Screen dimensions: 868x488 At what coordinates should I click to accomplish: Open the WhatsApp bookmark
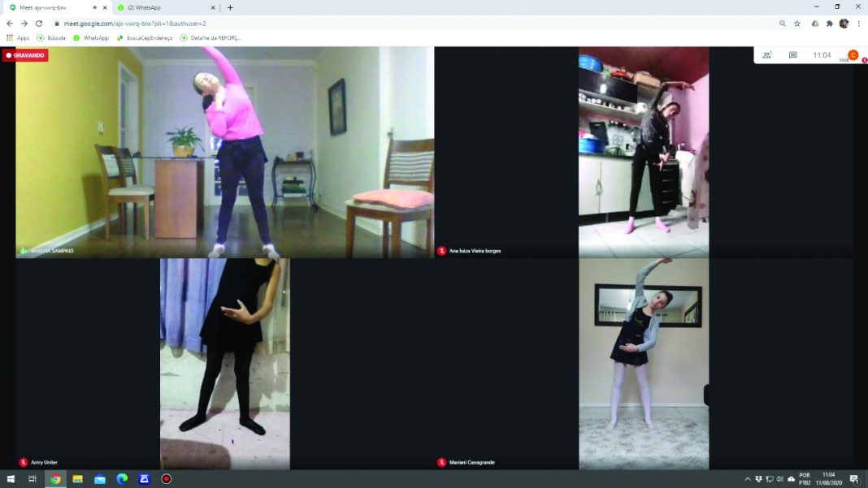[x=90, y=38]
